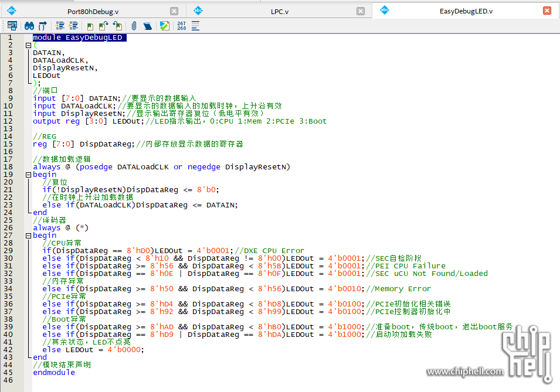The height and width of the screenshot is (392, 560).
Task: Click the paperclip insert file icon
Action: [x=134, y=26]
